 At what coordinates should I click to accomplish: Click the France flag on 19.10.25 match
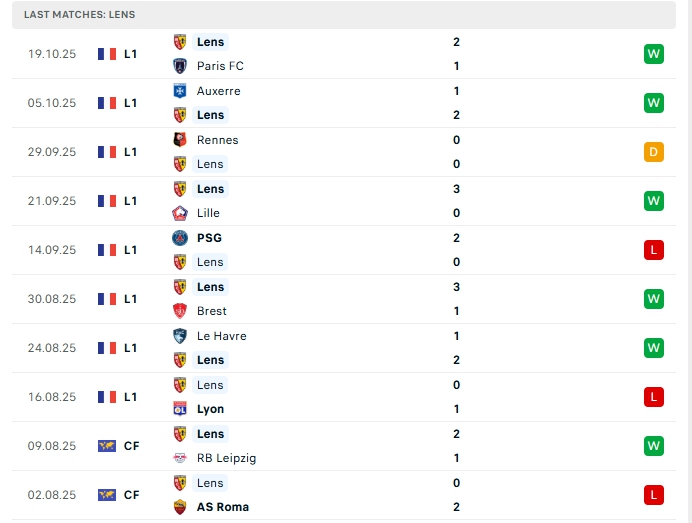(107, 54)
